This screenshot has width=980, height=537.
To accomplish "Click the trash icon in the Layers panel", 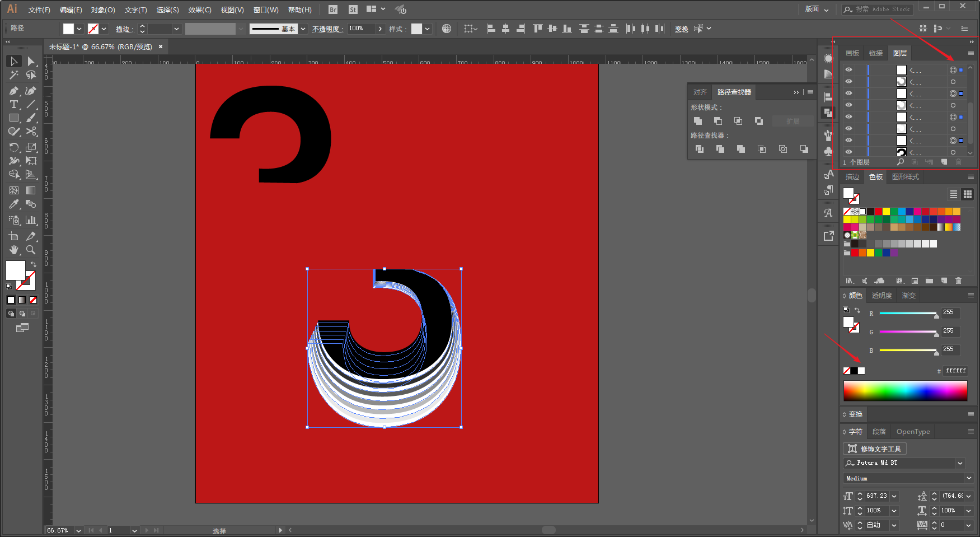I will pos(958,162).
